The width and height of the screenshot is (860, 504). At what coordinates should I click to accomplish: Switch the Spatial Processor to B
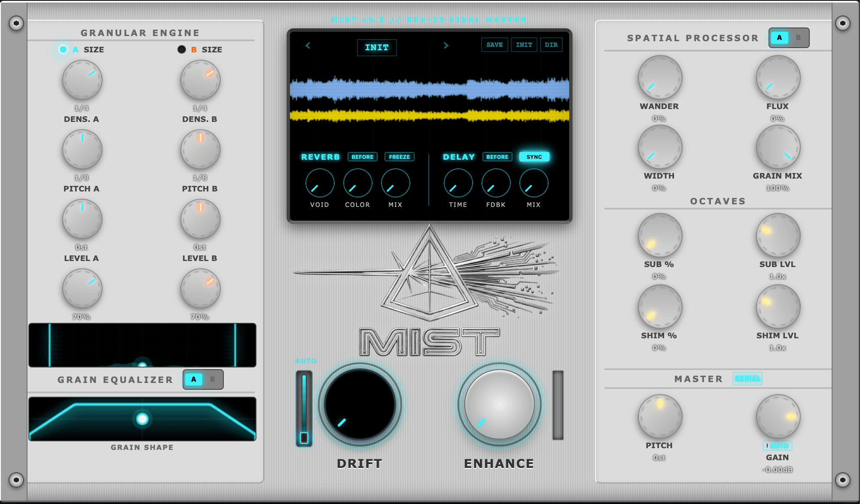pos(798,38)
